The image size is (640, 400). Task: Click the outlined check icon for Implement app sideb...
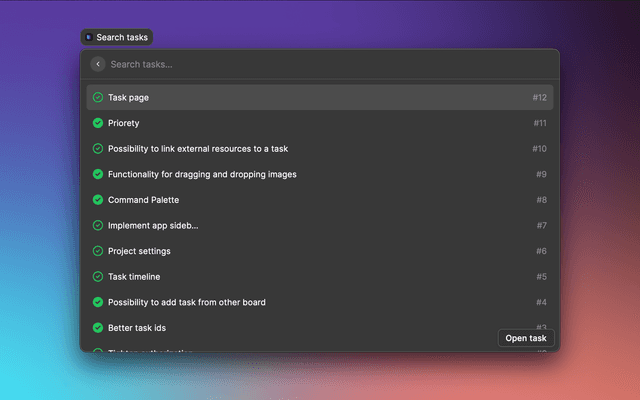[x=98, y=225]
